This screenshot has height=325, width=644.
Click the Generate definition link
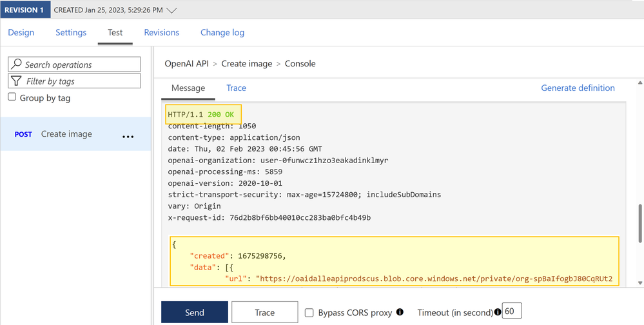578,88
